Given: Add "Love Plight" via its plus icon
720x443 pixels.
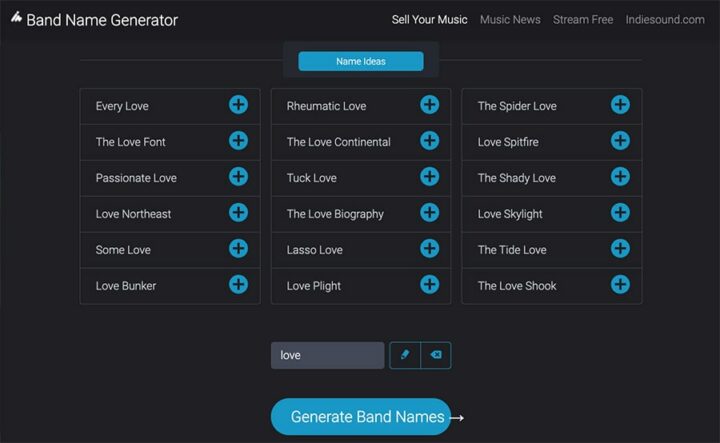Looking at the screenshot, I should point(429,285).
